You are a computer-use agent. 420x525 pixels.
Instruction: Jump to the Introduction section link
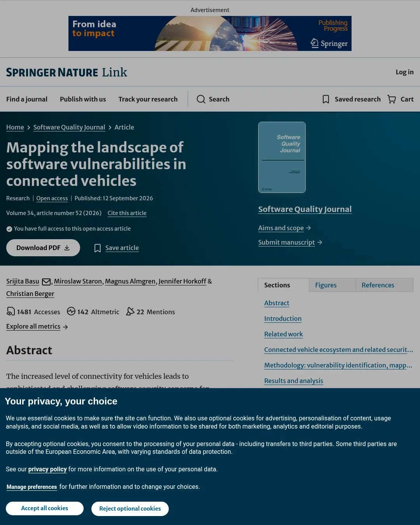pos(283,318)
